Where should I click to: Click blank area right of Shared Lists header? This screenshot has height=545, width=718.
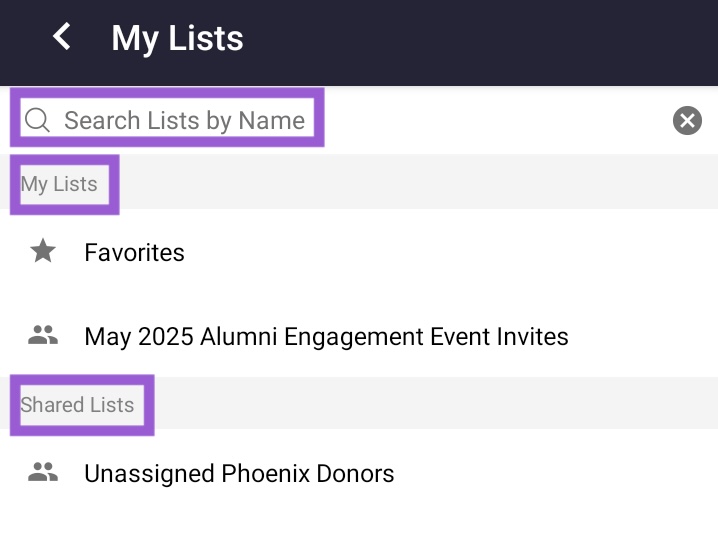tap(435, 403)
